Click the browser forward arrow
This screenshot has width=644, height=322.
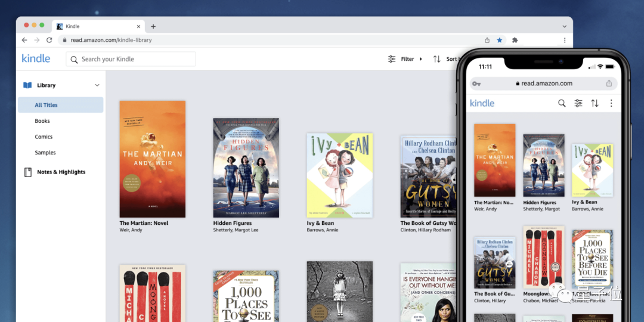pyautogui.click(x=37, y=40)
